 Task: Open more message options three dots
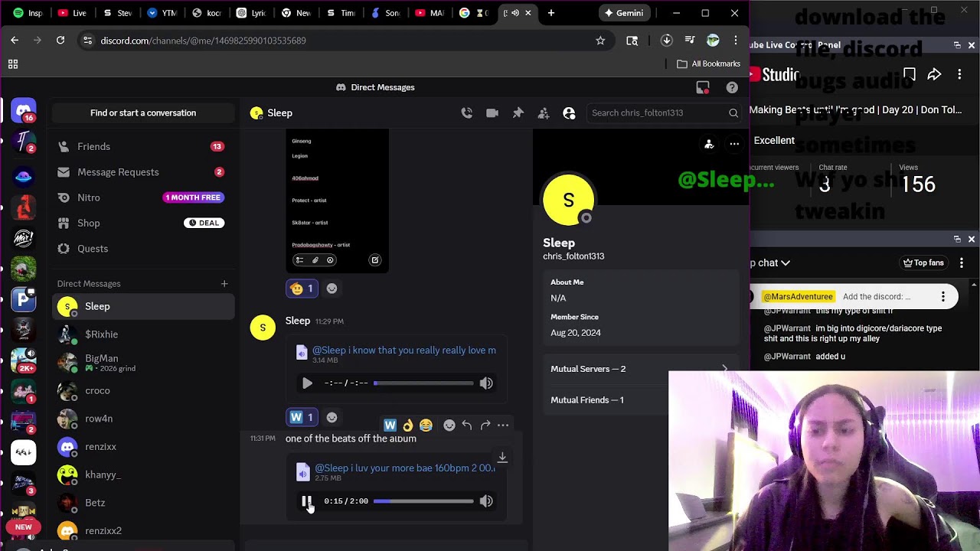pos(503,425)
